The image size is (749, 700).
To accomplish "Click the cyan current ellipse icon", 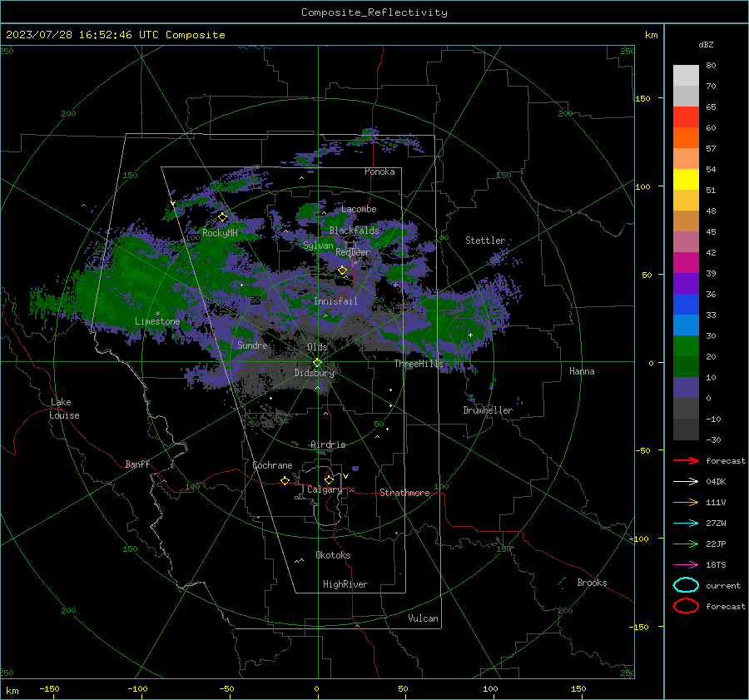I will (686, 585).
